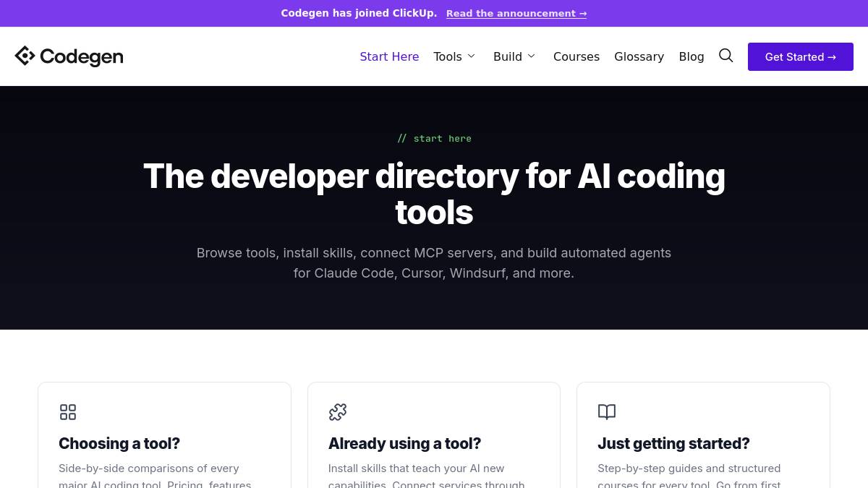Click the Codegen has joined ClickUp text
Viewport: 868px width, 488px height.
tap(359, 13)
